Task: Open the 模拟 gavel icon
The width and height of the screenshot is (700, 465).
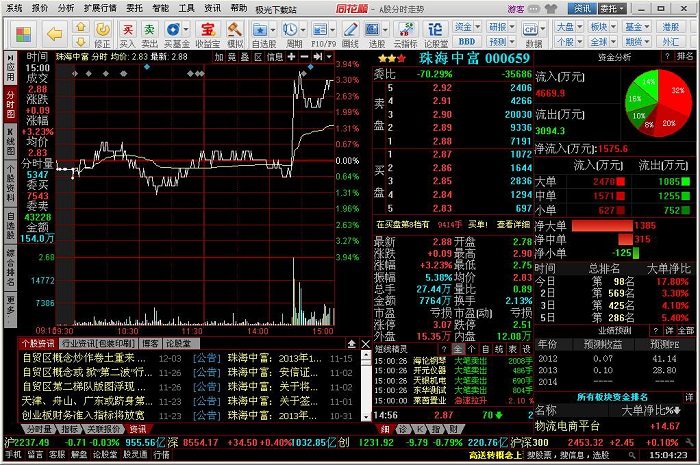Action: (x=234, y=30)
